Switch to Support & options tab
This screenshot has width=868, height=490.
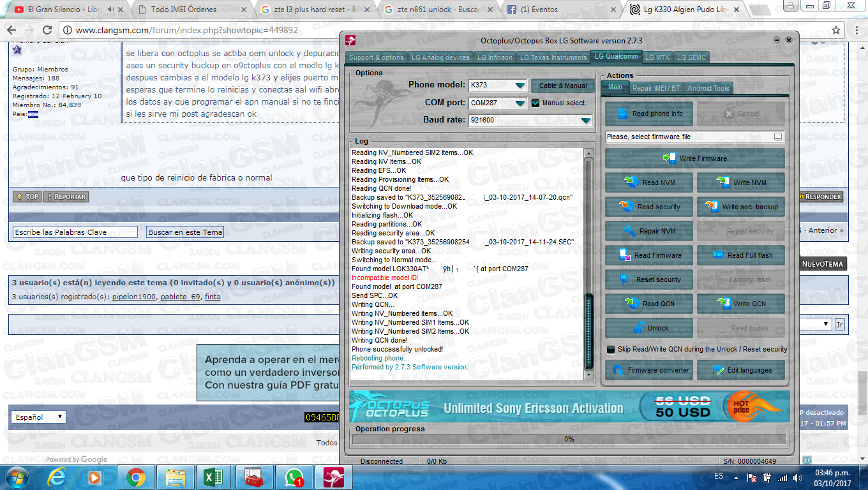pos(377,57)
